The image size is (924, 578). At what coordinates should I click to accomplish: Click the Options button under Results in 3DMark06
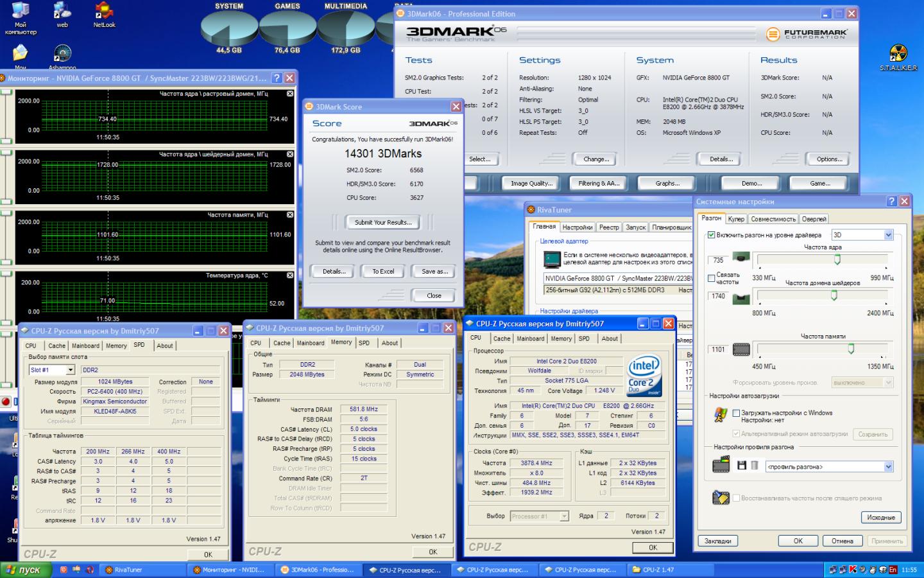pos(829,159)
